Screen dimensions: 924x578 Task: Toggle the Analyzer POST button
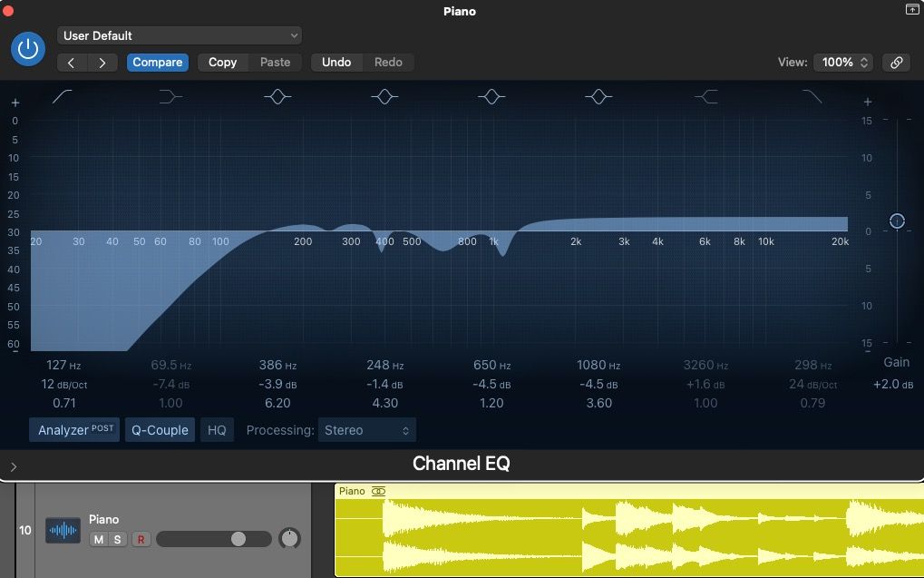[74, 430]
